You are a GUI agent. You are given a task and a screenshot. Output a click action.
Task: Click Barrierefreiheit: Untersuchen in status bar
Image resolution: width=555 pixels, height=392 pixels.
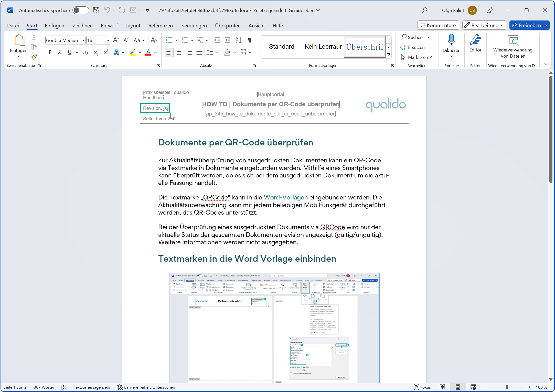146,387
